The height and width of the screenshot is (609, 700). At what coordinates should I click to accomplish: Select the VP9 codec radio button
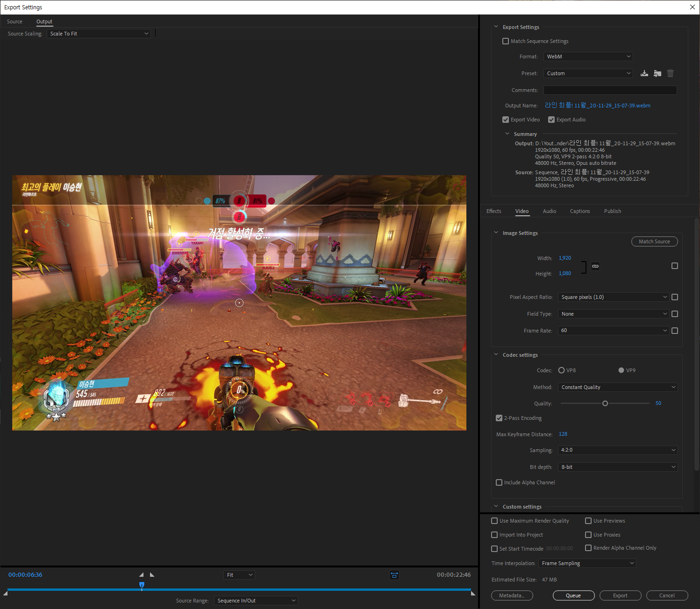click(621, 370)
